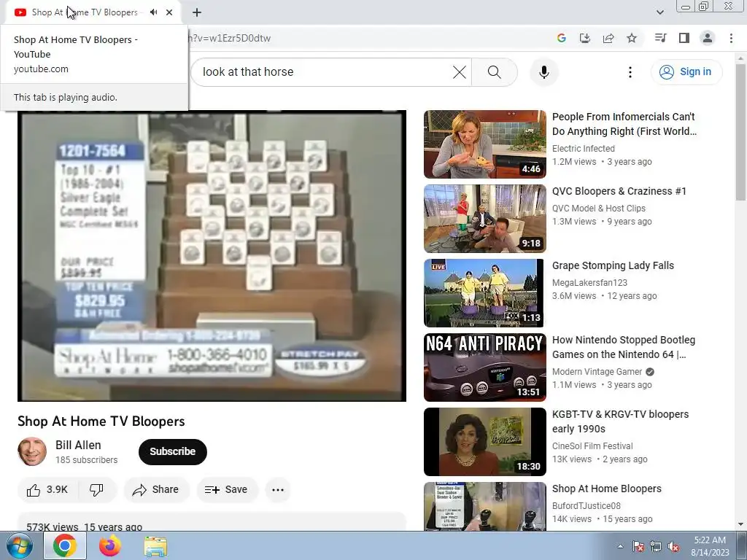The height and width of the screenshot is (560, 747).
Task: Open QVC Bloopers & Craziness #1 title
Action: pos(619,191)
